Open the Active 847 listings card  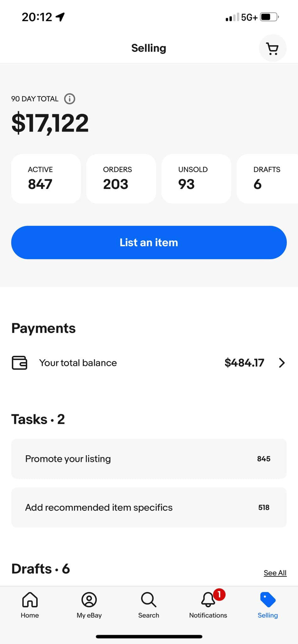(46, 179)
